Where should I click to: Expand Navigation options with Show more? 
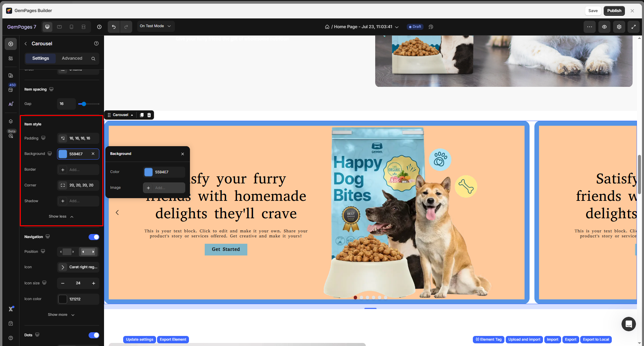pyautogui.click(x=61, y=315)
